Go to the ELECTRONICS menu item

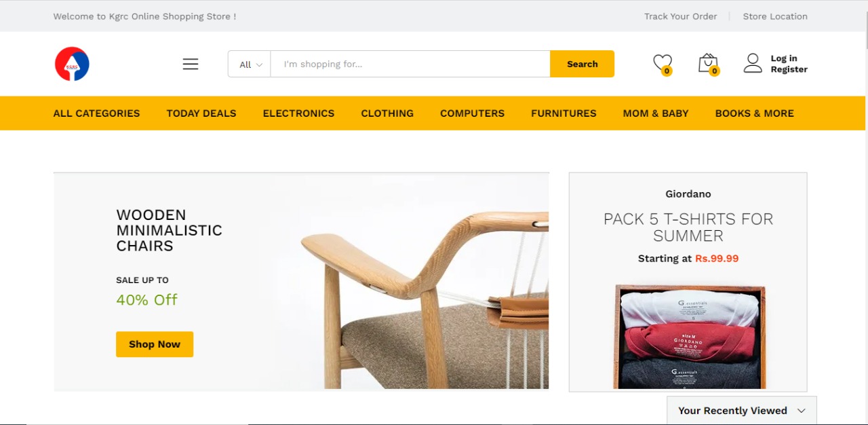298,113
